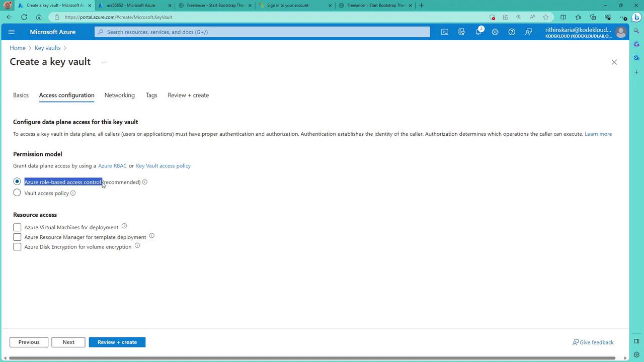Image resolution: width=644 pixels, height=362 pixels.
Task: Open the ellipsis menu beside Create a key vault
Action: (x=104, y=62)
